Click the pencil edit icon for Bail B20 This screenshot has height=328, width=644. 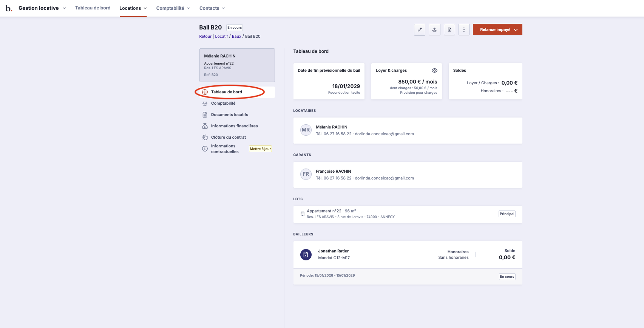coord(419,29)
